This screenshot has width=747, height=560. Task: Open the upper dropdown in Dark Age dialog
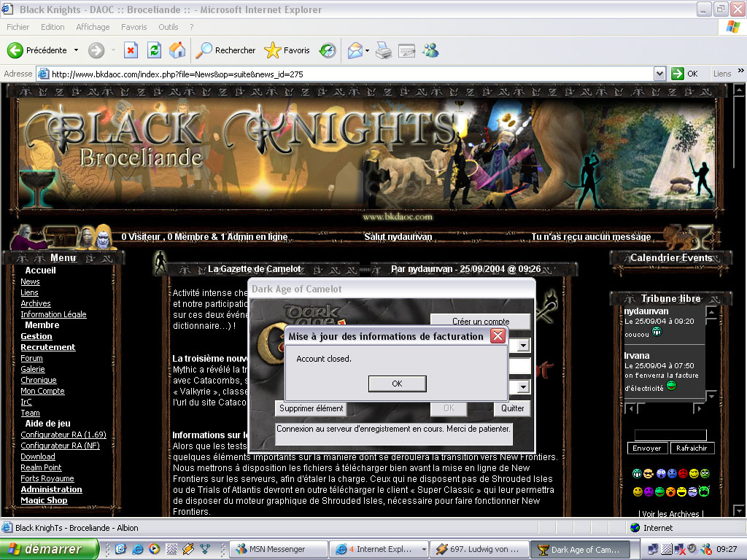point(523,345)
